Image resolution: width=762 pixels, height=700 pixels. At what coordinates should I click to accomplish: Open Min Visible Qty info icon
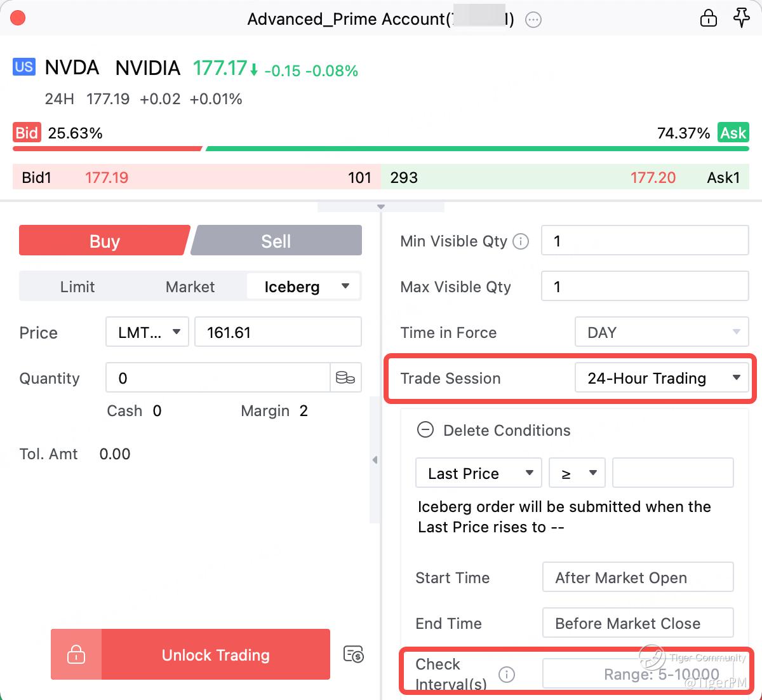tap(521, 241)
